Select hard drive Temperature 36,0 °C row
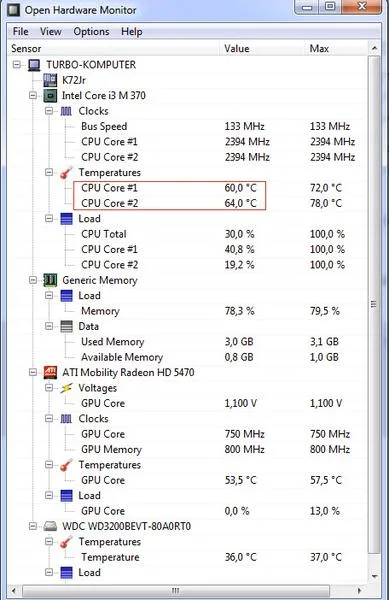Viewport: 389px width, 600px height. coord(187,557)
